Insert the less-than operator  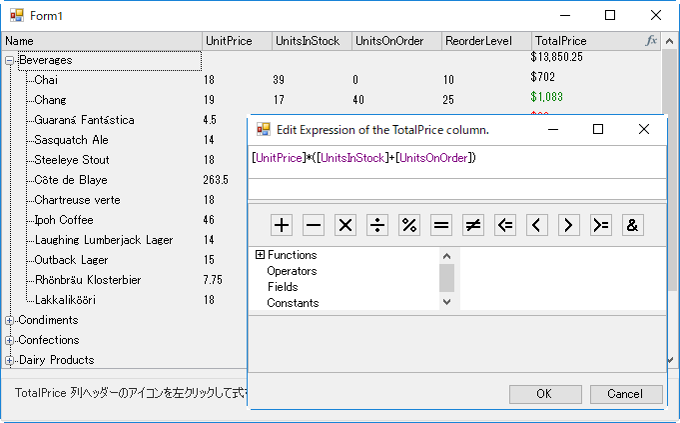536,225
